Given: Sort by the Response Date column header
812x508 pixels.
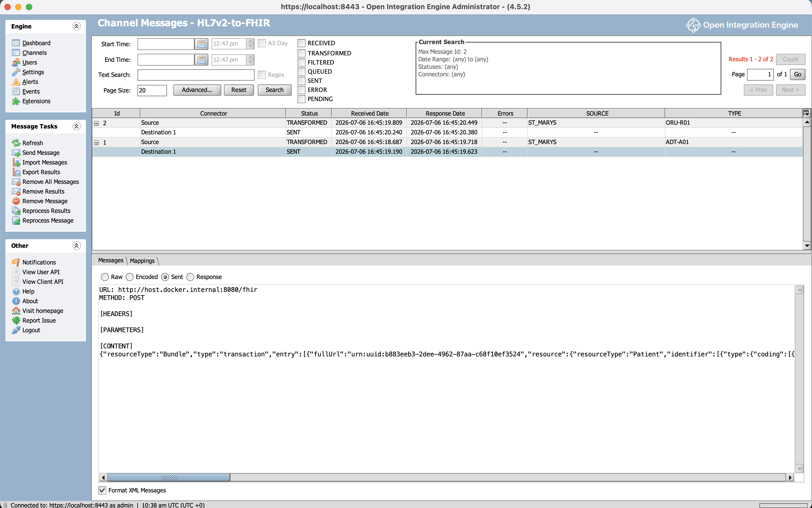Looking at the screenshot, I should click(x=445, y=113).
